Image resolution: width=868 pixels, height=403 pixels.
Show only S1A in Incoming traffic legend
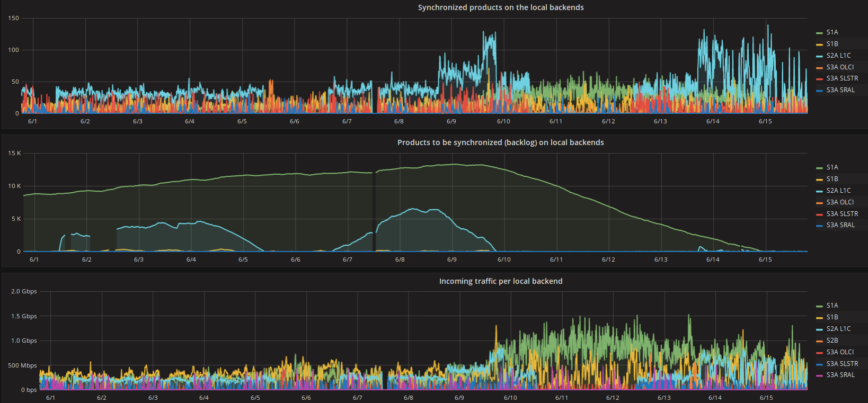(x=832, y=306)
